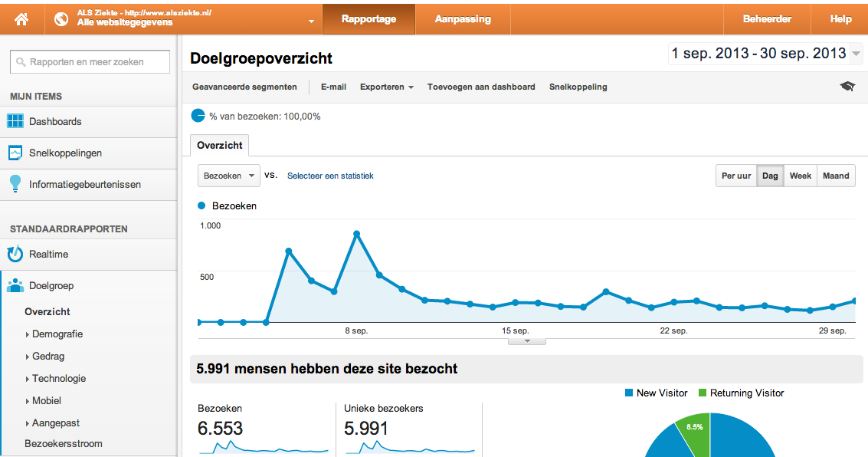Open the Exporteren dropdown
Image resolution: width=868 pixels, height=457 pixels.
(x=386, y=87)
